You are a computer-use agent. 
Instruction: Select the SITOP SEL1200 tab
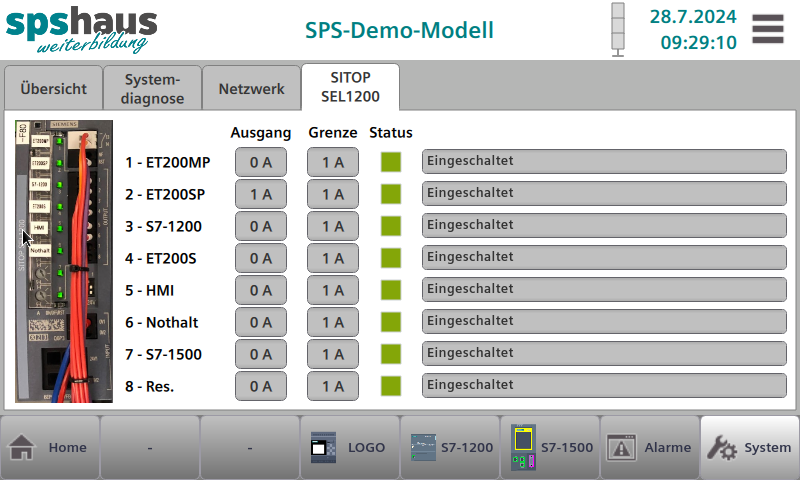pyautogui.click(x=350, y=87)
